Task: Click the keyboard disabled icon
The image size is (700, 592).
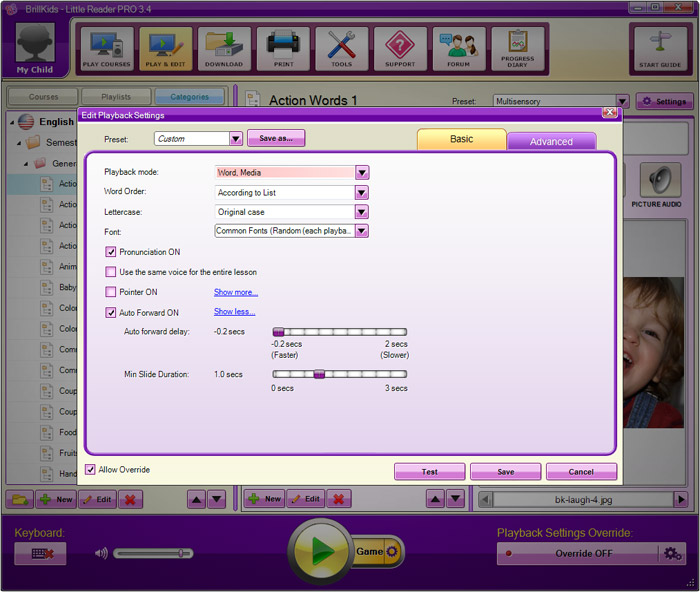Action: [41, 554]
